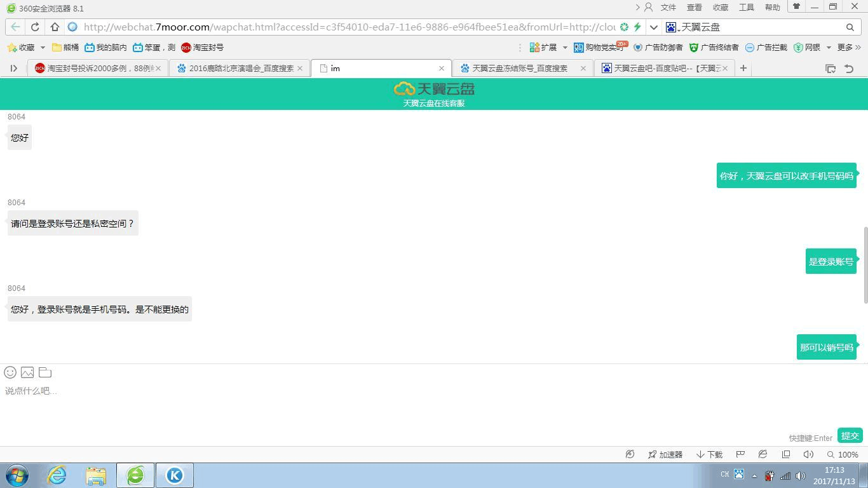Open the 广告拦截 extension

766,47
